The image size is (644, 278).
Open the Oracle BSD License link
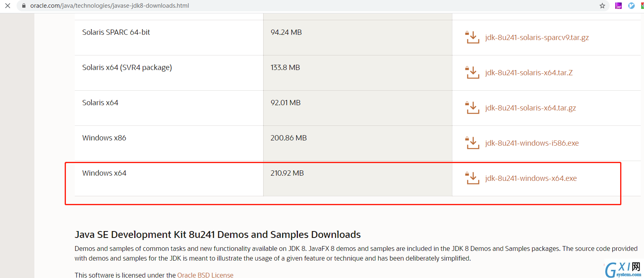tap(205, 275)
